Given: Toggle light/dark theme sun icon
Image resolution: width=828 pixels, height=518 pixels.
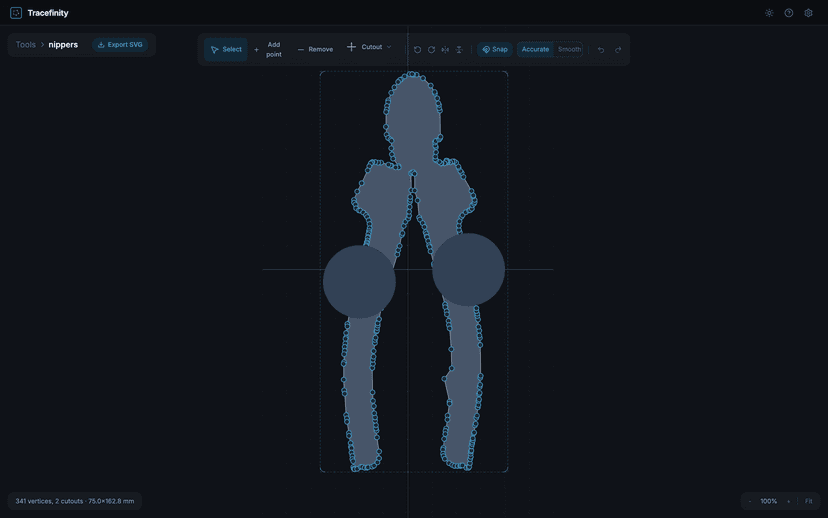Looking at the screenshot, I should click(x=769, y=13).
